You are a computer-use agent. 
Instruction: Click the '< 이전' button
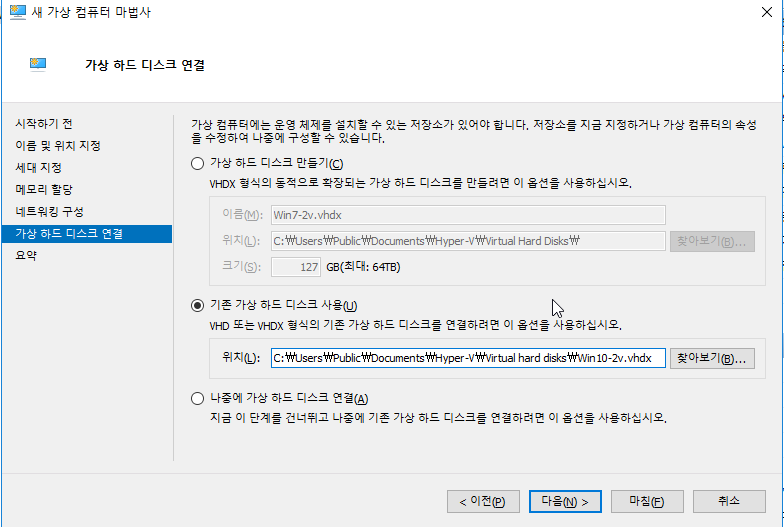point(483,502)
